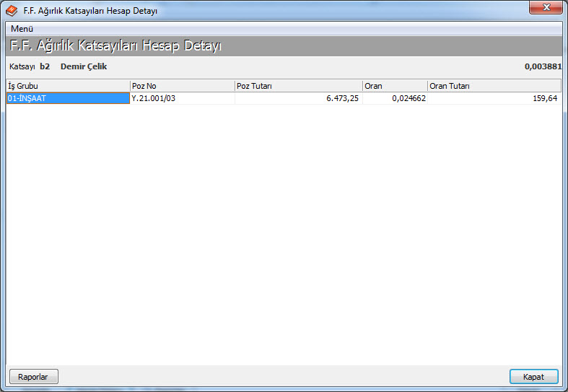The height and width of the screenshot is (392, 568).
Task: Click the 0,003881 coefficient total value
Action: [543, 66]
